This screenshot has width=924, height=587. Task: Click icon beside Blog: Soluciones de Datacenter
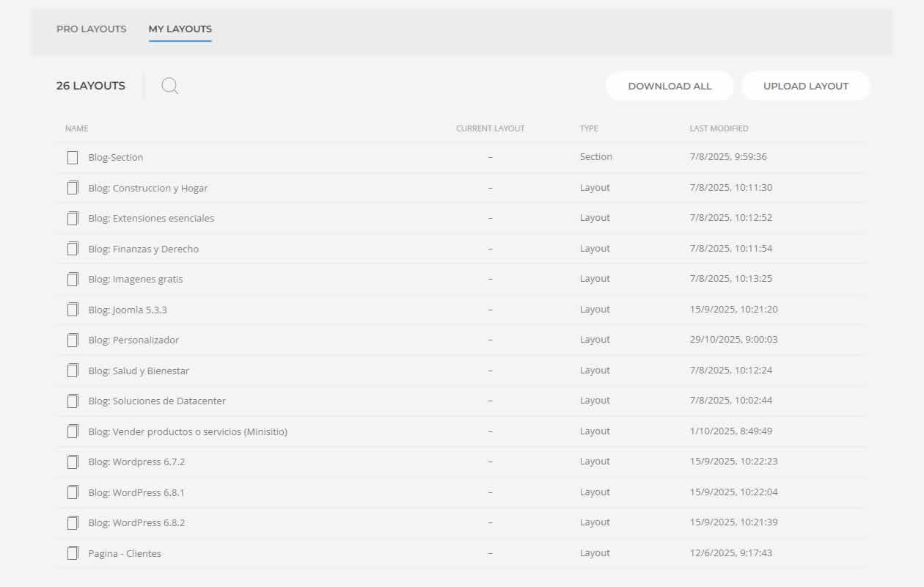(73, 401)
